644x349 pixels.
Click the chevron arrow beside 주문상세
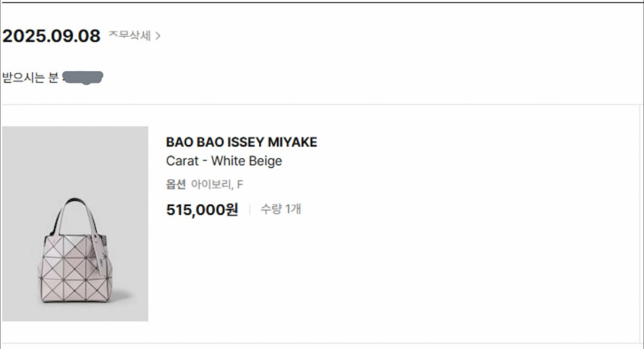click(x=158, y=36)
